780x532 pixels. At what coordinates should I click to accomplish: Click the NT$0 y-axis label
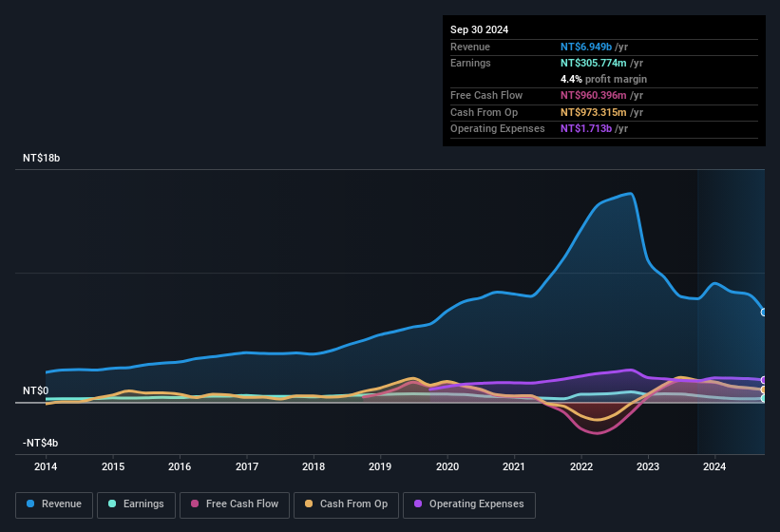click(x=36, y=390)
